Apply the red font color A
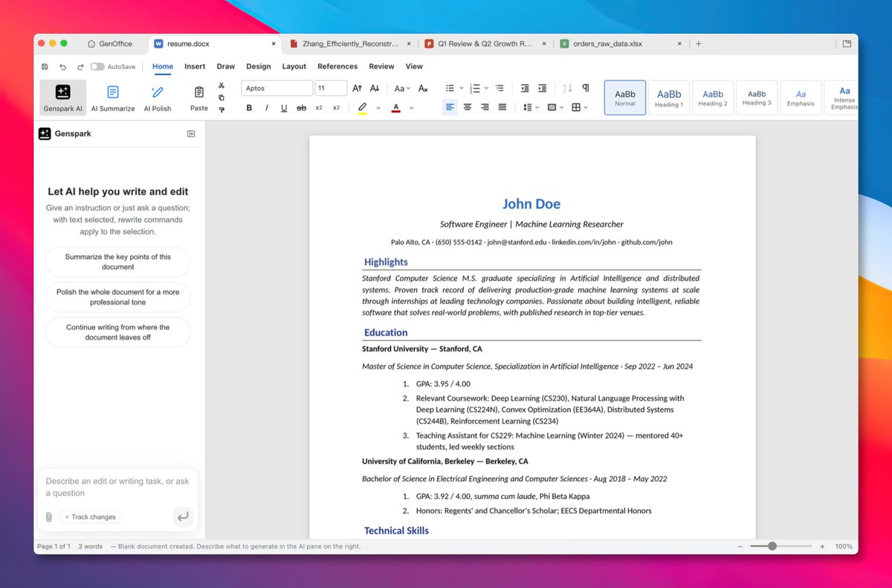The image size is (892, 588). point(396,108)
